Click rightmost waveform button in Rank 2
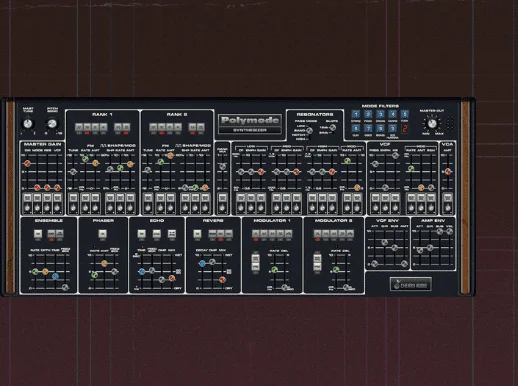518x386 pixels. (201, 127)
